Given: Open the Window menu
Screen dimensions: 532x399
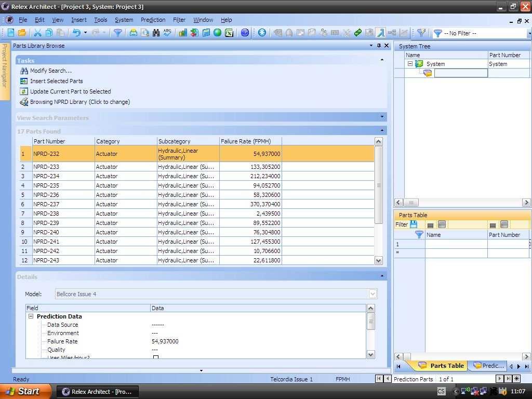Looking at the screenshot, I should pos(203,20).
